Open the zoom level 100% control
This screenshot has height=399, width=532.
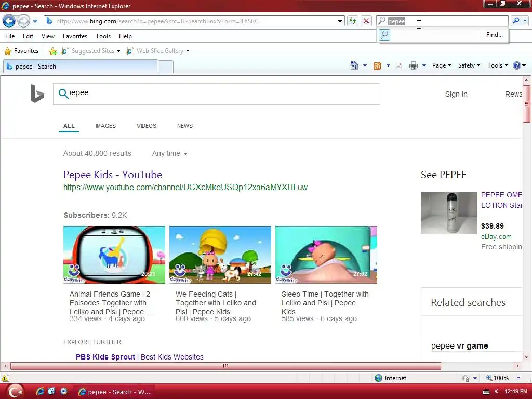[503, 378]
